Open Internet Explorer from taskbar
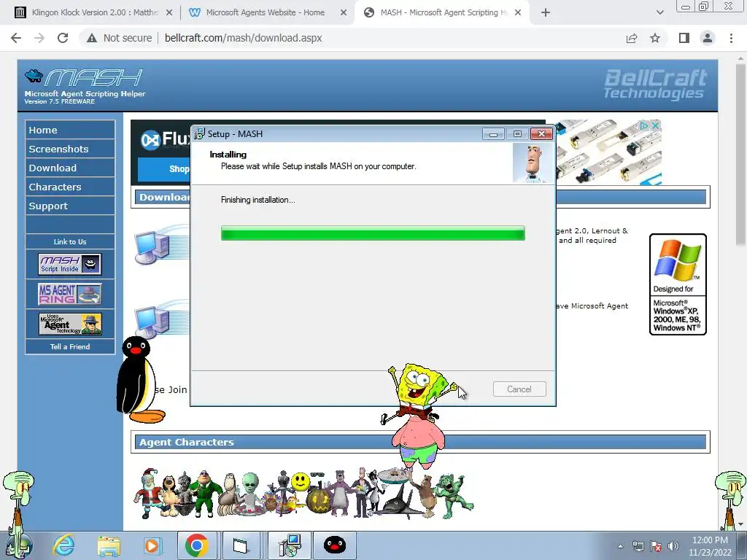 click(63, 545)
